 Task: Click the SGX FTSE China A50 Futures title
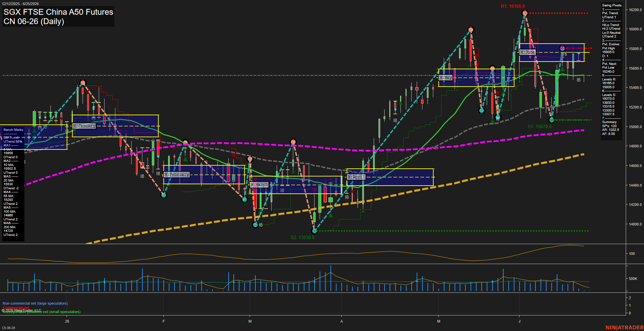click(x=58, y=12)
